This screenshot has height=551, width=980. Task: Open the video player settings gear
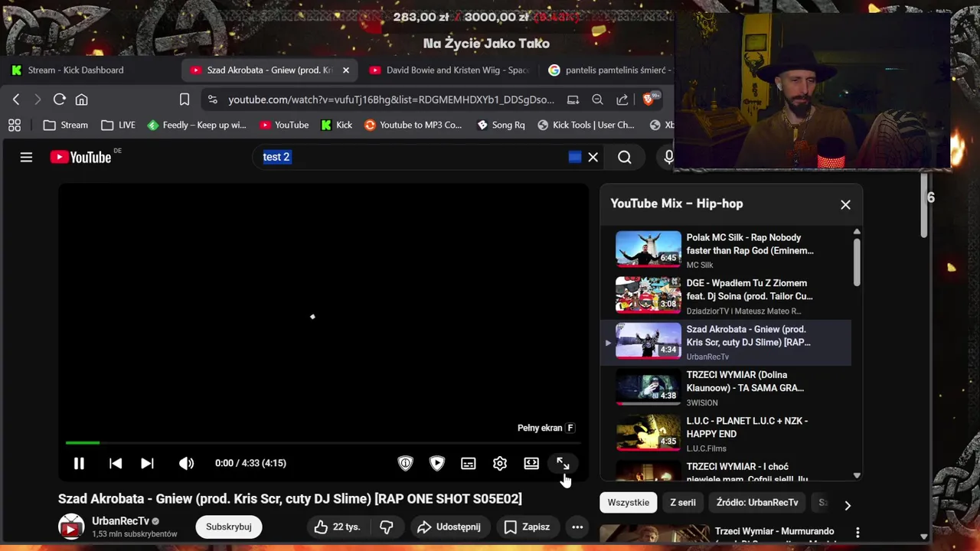(x=500, y=463)
